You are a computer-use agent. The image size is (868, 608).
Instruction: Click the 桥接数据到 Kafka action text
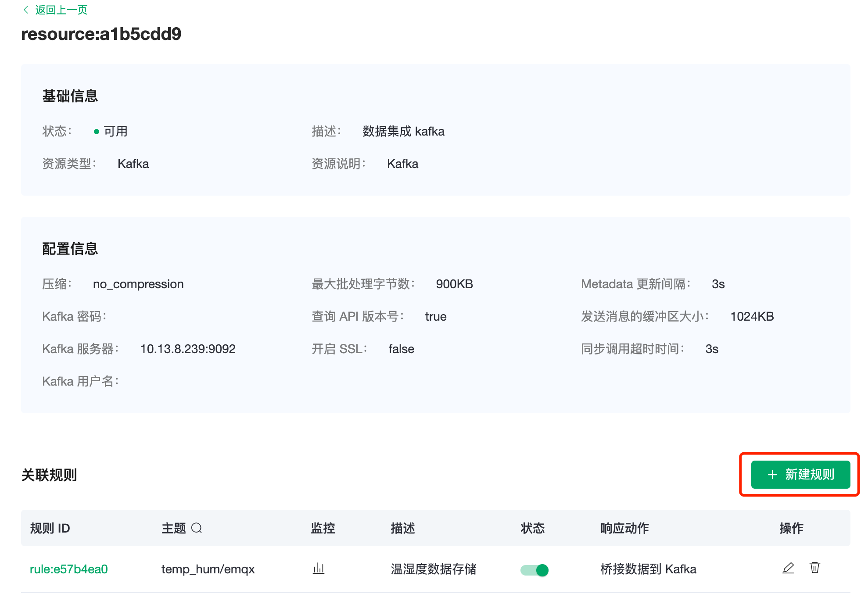(648, 569)
